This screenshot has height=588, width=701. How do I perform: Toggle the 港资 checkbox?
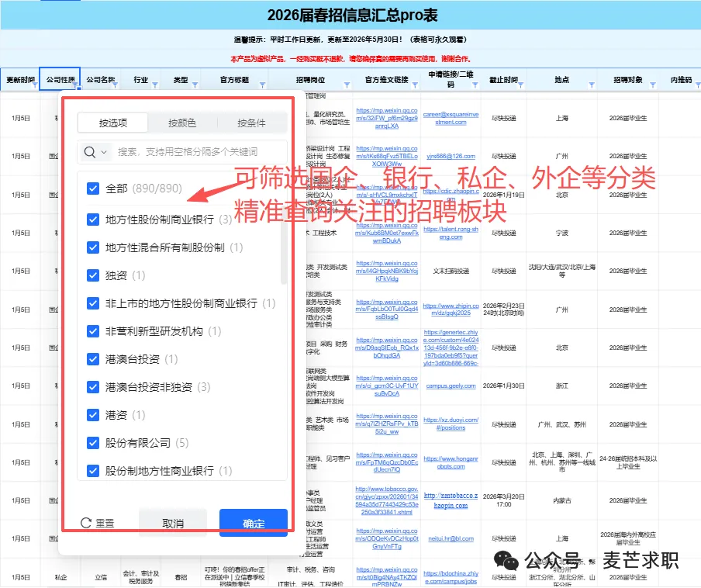coord(93,415)
